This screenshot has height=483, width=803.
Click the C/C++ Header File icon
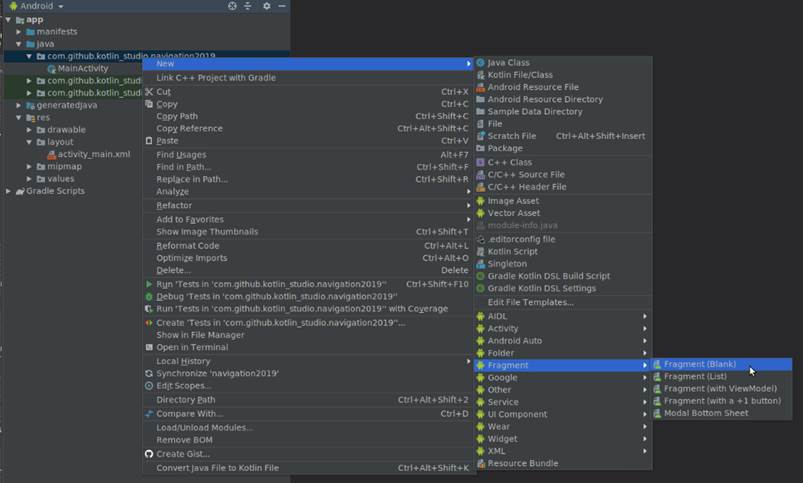(x=480, y=187)
